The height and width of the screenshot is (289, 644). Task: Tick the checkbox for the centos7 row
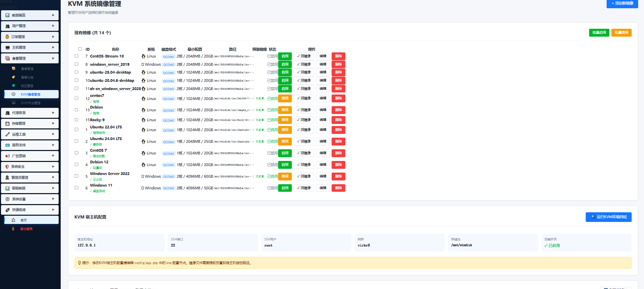[76, 98]
